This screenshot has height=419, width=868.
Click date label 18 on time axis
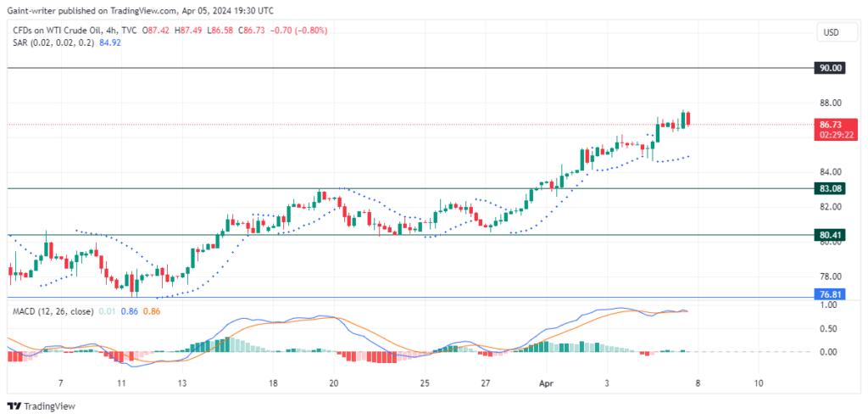tap(272, 383)
